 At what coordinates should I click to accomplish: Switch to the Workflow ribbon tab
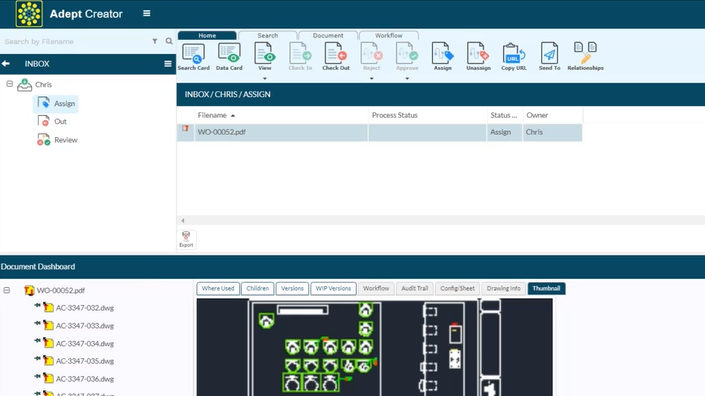pos(389,36)
